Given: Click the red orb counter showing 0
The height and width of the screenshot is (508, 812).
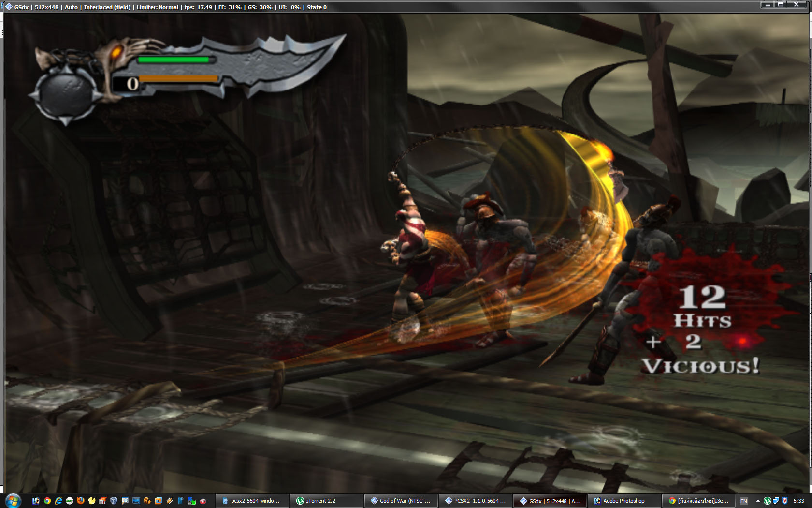Looking at the screenshot, I should click(132, 84).
